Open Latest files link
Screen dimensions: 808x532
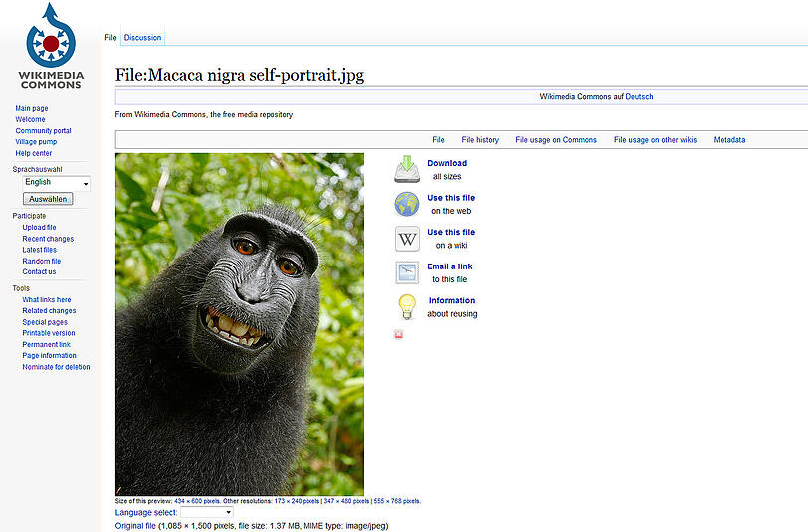click(x=39, y=250)
